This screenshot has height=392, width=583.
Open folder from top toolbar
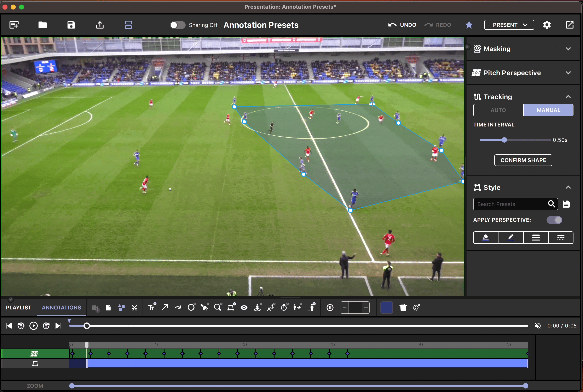(x=42, y=25)
